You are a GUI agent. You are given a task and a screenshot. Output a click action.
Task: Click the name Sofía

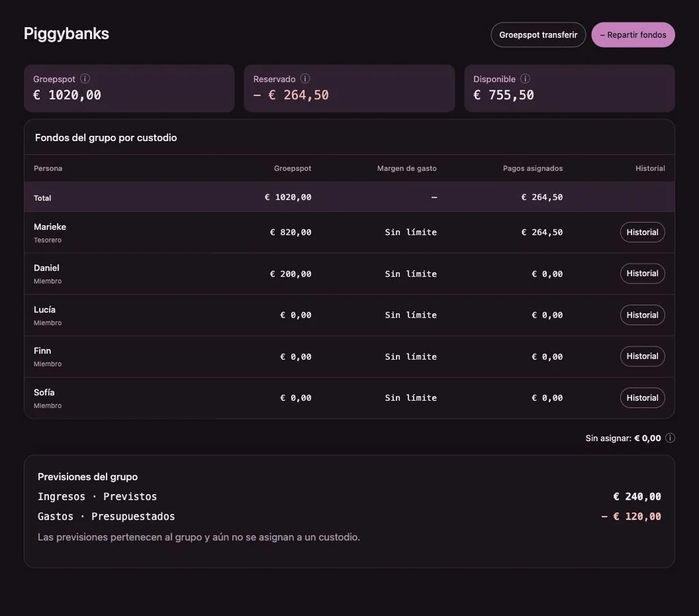click(x=44, y=392)
